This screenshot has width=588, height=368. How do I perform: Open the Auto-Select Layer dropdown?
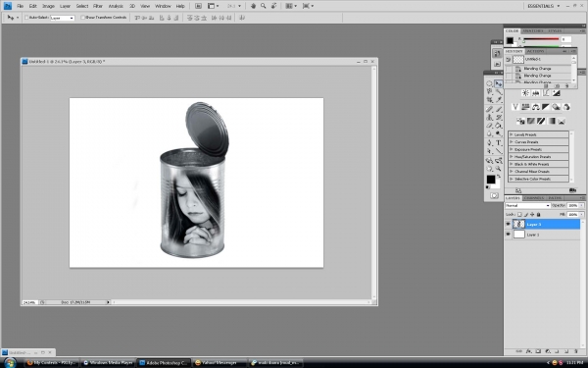coord(63,18)
